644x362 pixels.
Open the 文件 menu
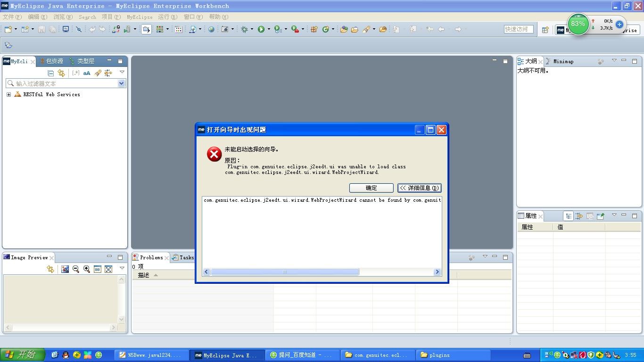[12, 17]
